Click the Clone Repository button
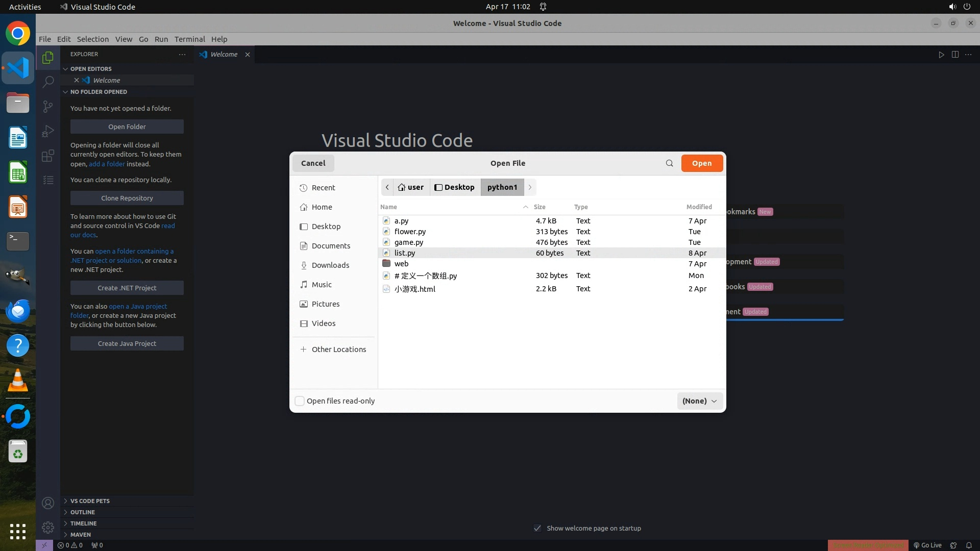 (x=127, y=198)
